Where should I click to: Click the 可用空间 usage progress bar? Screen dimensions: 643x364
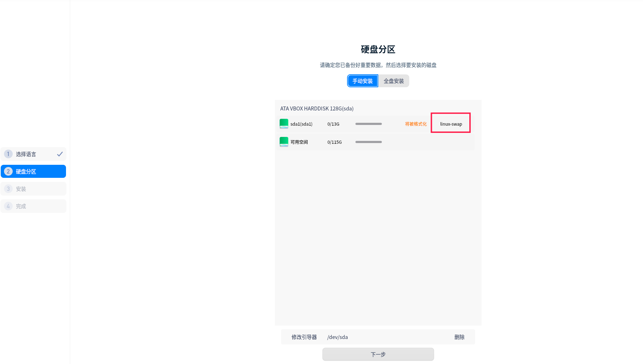point(368,142)
